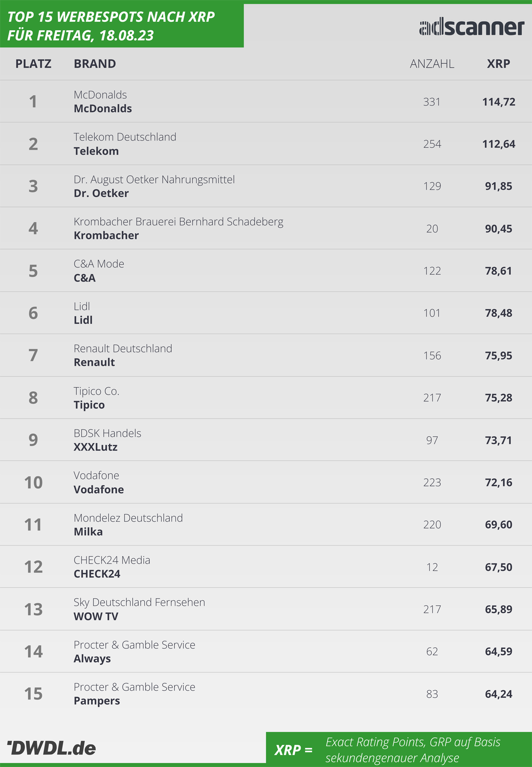This screenshot has height=767, width=532.
Task: Click the green XRP definition banner
Action: click(x=399, y=748)
